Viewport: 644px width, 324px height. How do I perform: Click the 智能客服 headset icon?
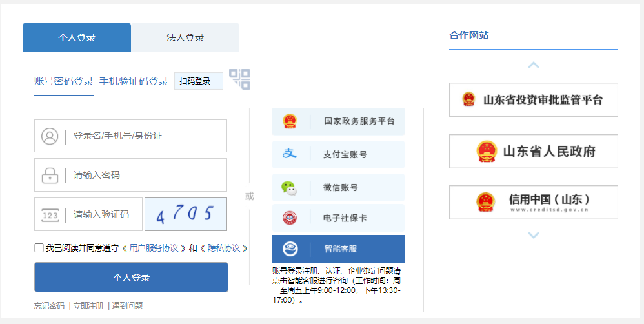[x=290, y=248]
